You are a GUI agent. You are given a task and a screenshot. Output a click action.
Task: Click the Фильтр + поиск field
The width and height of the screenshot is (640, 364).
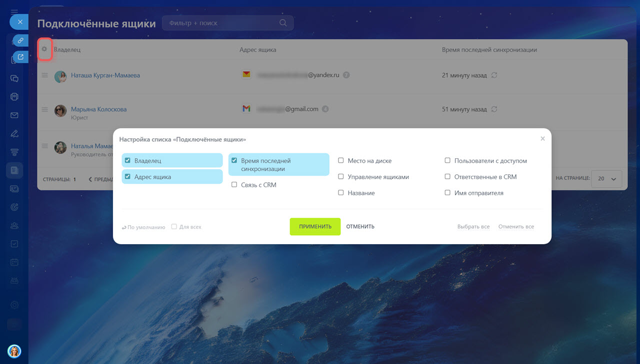click(x=220, y=23)
